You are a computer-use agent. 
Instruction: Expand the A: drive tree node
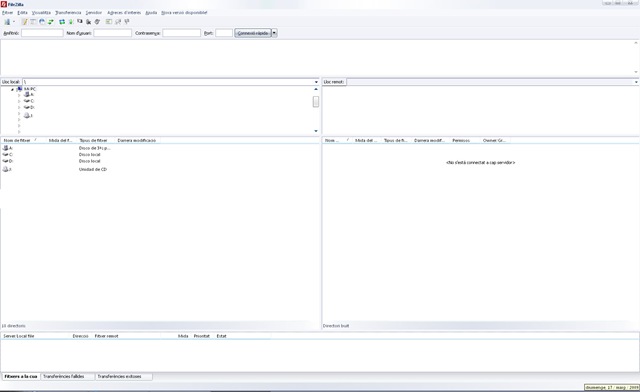[19, 95]
